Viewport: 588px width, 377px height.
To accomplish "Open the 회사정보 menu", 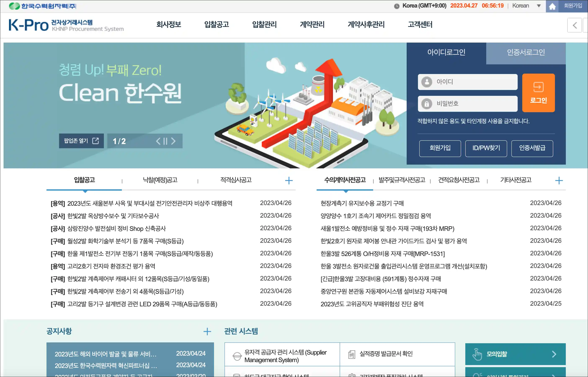I will 169,25.
